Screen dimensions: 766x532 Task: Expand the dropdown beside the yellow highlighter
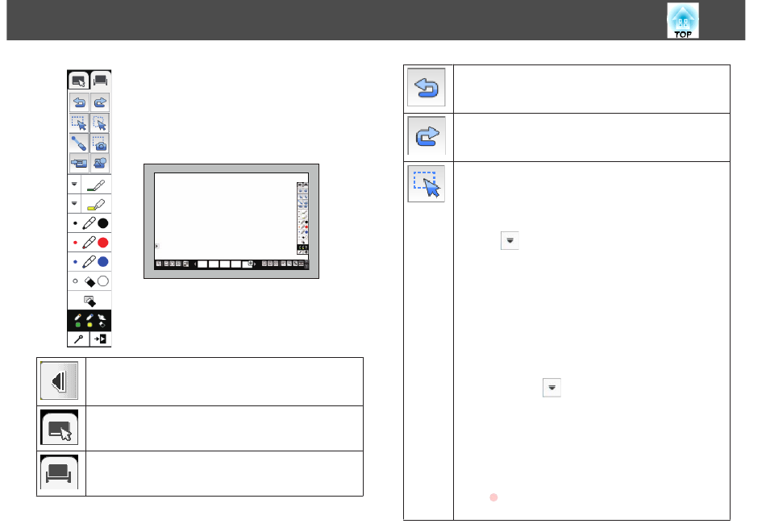(74, 203)
